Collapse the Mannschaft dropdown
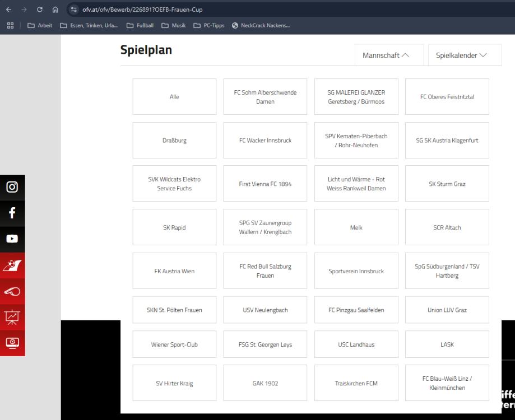Image resolution: width=515 pixels, height=420 pixels. coord(389,55)
